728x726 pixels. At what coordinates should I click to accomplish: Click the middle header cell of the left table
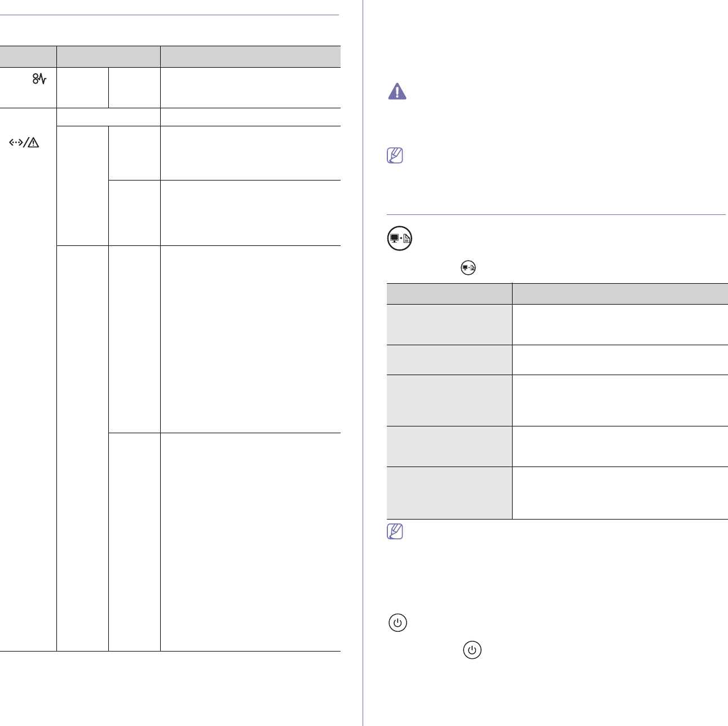pyautogui.click(x=108, y=57)
